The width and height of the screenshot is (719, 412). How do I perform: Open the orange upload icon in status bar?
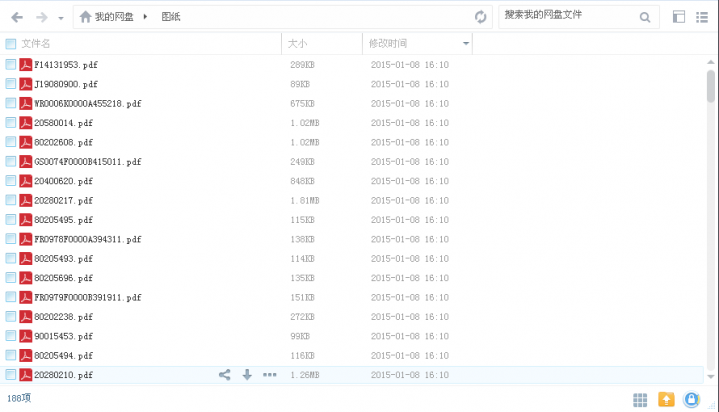[666, 399]
